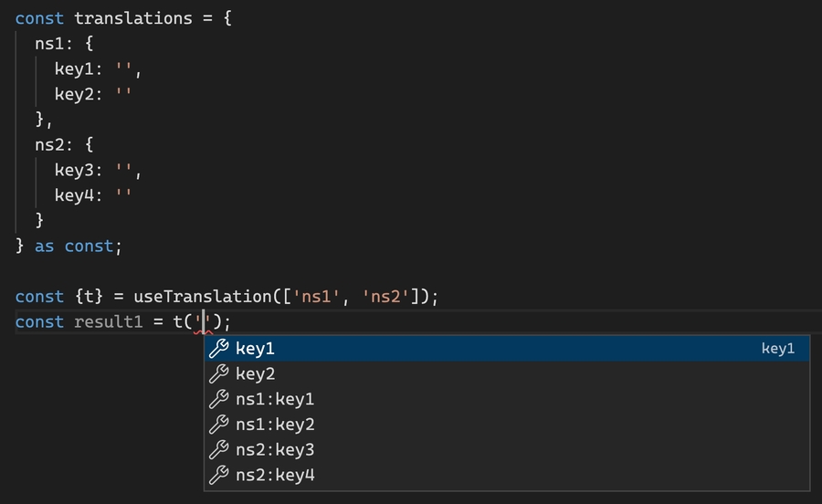This screenshot has height=504, width=822.
Task: Choose the ns2:key3 autocomplete suggestion label
Action: 275,450
